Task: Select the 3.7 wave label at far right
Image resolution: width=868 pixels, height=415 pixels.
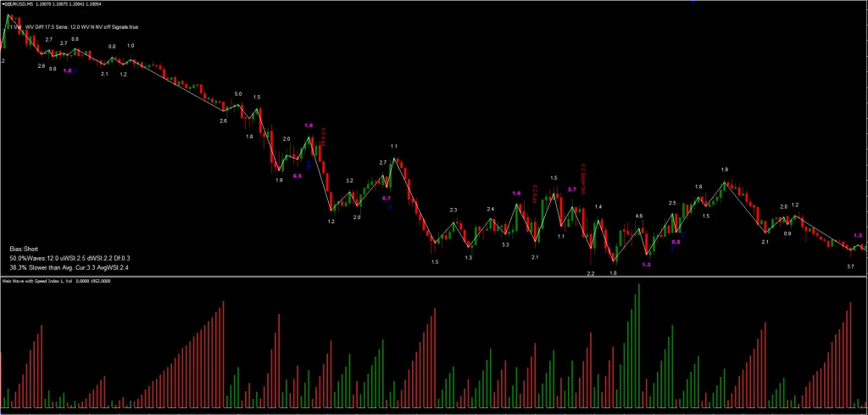Action: coord(850,266)
